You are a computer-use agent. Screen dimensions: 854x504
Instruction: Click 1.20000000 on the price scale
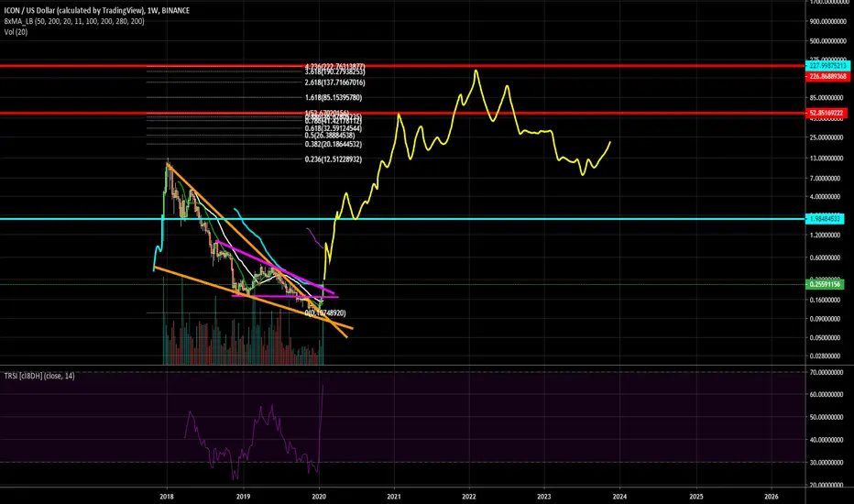pyautogui.click(x=827, y=236)
